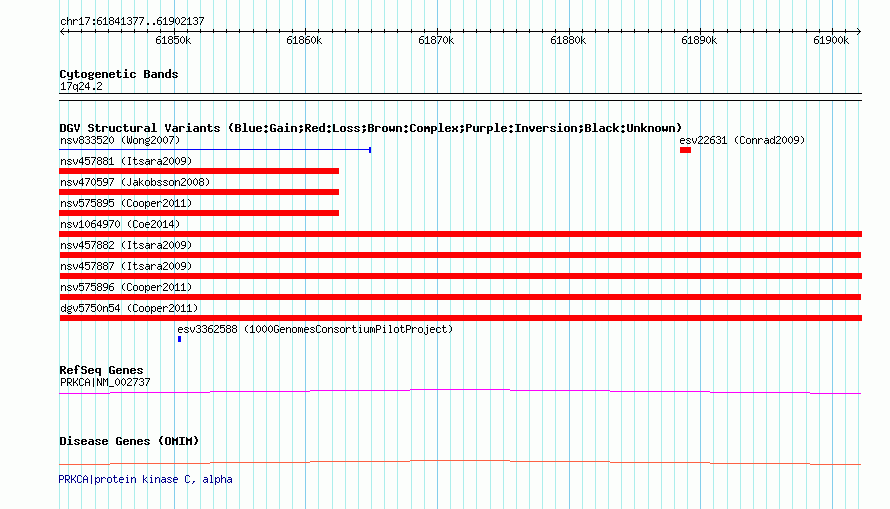The image size is (890, 509).
Task: Click the 61850k ruler position
Action: click(173, 40)
